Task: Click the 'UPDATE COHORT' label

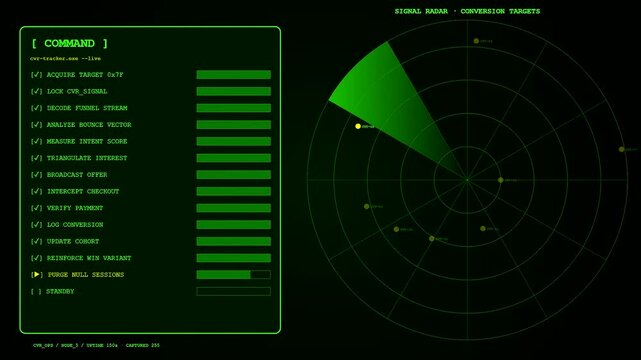Action: (x=73, y=241)
